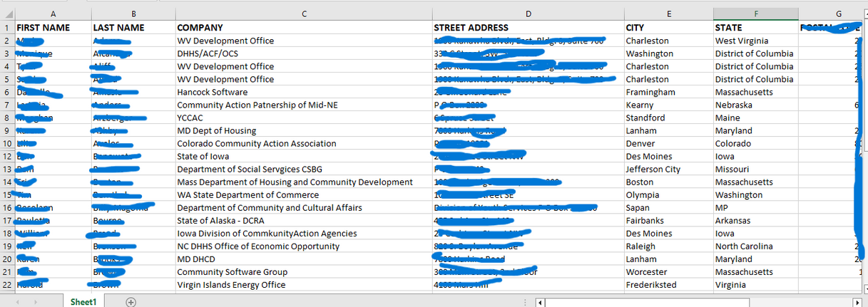This screenshot has height=307, width=868.
Task: Select the Boston city cell
Action: [x=668, y=182]
